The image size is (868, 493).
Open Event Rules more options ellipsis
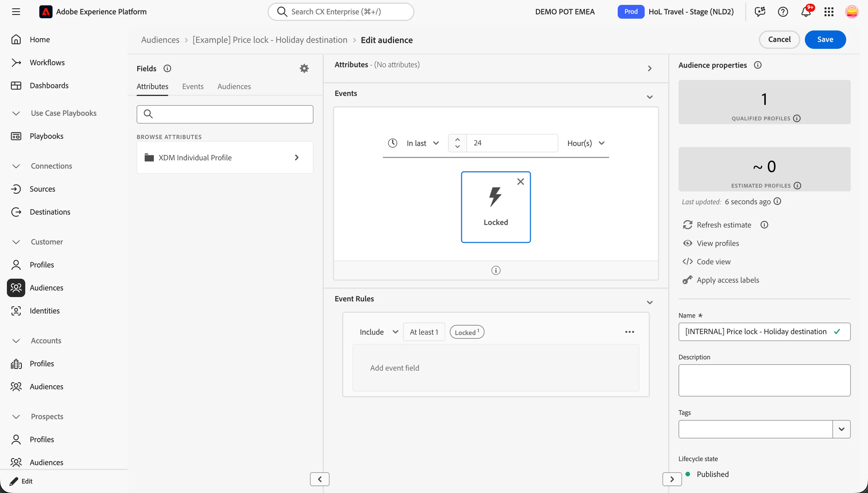click(x=629, y=332)
